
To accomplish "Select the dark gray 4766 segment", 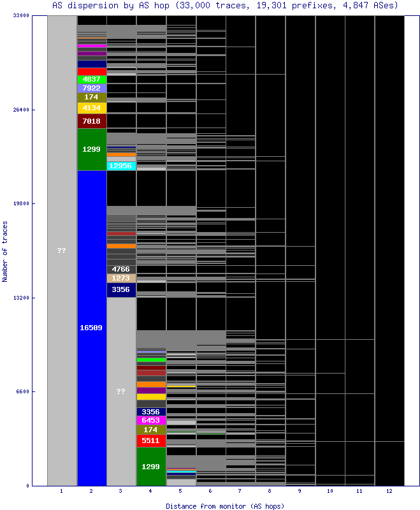I will 121,269.
